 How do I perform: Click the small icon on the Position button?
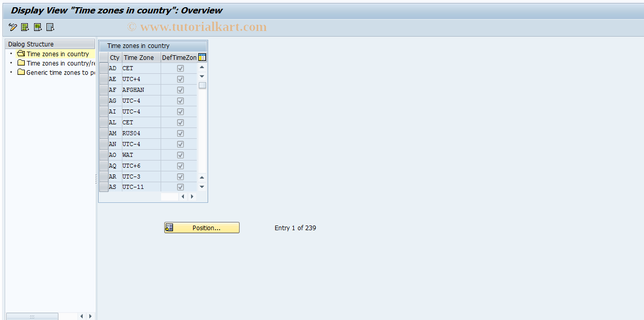click(x=169, y=227)
